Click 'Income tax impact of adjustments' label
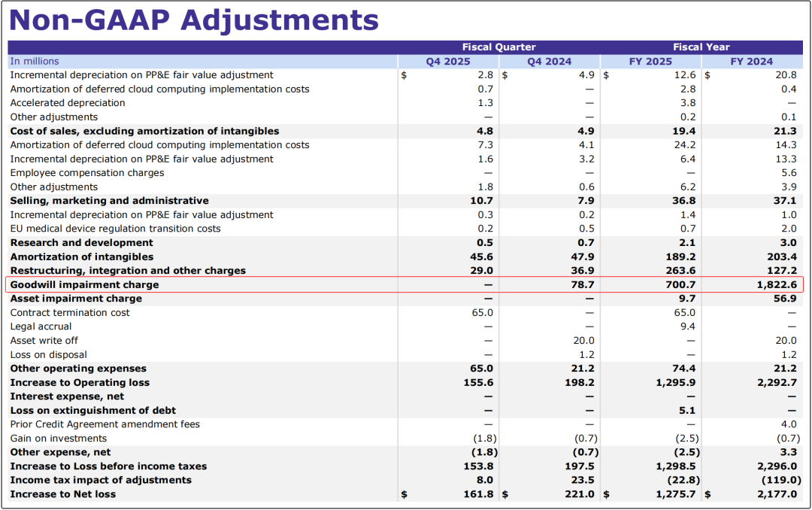The image size is (812, 510). 101,480
